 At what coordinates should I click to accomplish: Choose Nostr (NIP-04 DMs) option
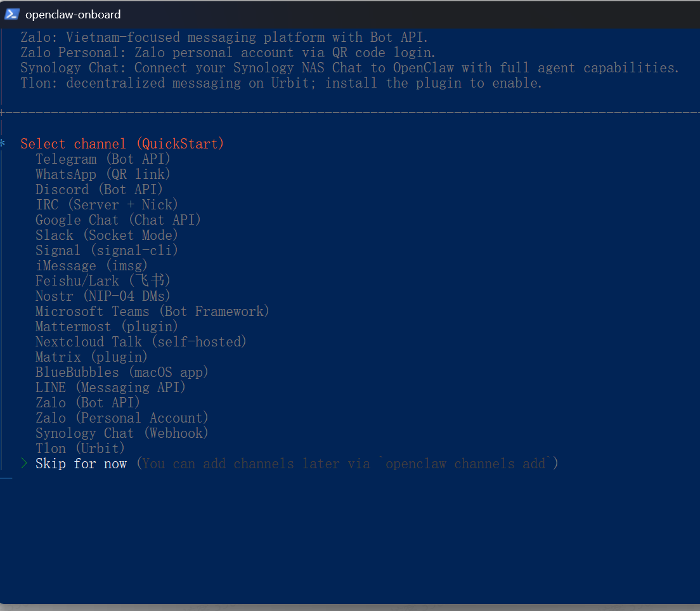(x=103, y=296)
